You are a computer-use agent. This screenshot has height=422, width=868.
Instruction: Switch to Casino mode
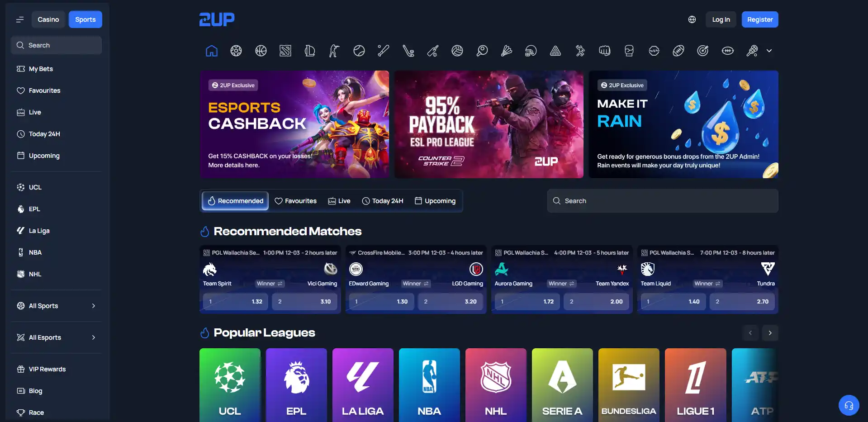(x=48, y=19)
